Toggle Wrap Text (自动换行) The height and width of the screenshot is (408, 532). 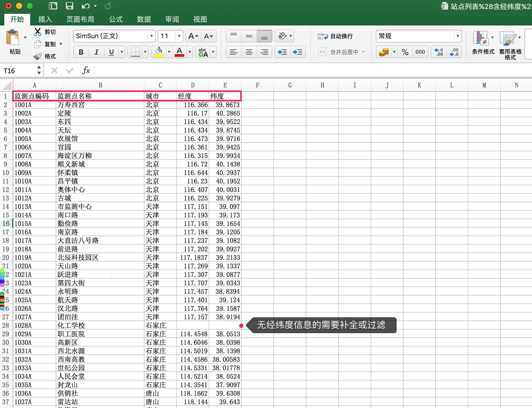point(335,36)
